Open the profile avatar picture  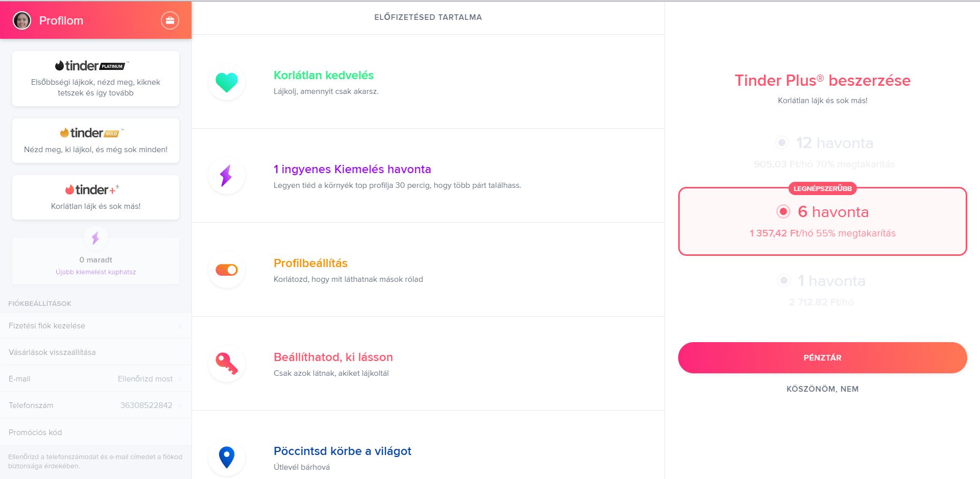click(x=22, y=20)
